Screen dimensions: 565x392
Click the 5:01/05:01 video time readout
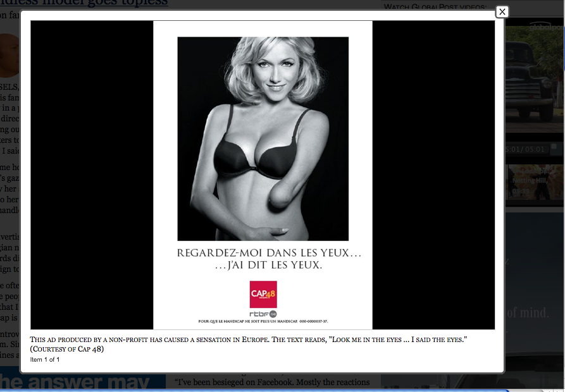525,149
